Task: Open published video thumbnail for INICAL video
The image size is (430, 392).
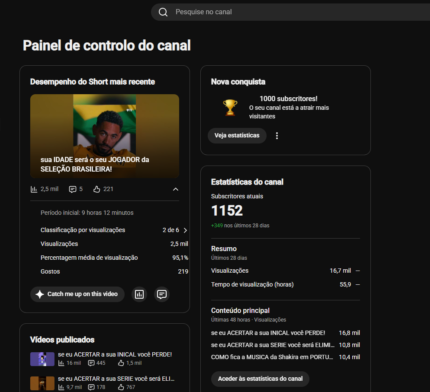Action: pyautogui.click(x=42, y=359)
